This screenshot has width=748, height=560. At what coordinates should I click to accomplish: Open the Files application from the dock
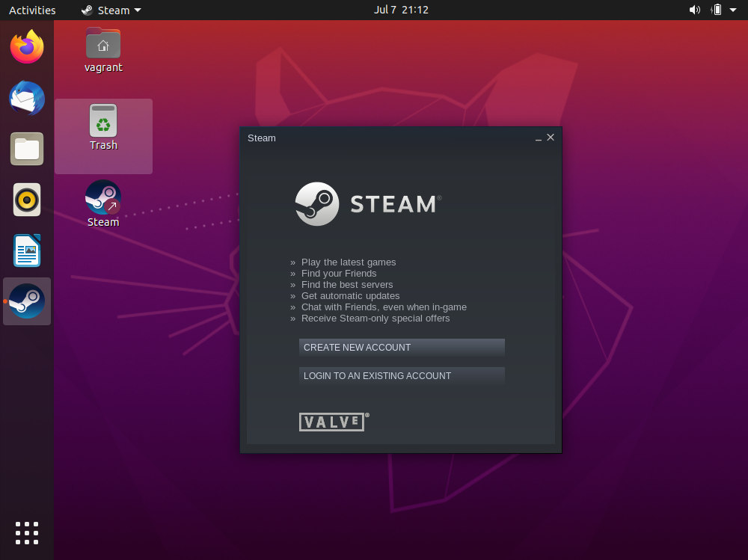click(x=26, y=149)
